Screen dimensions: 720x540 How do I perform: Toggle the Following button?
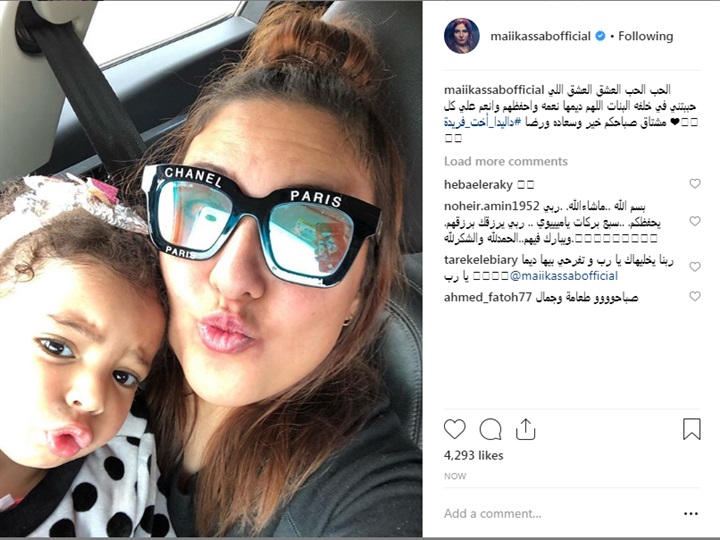645,36
